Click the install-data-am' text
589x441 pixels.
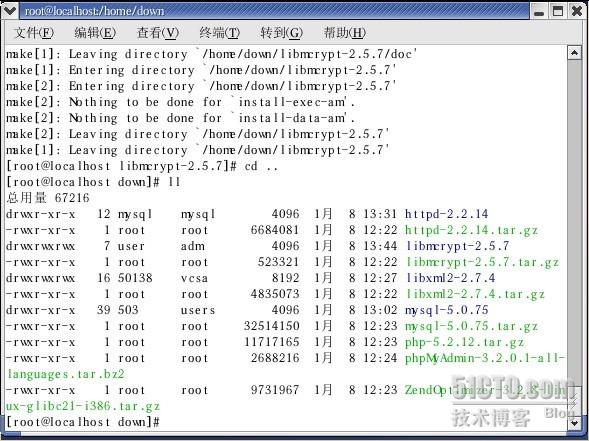point(293,118)
